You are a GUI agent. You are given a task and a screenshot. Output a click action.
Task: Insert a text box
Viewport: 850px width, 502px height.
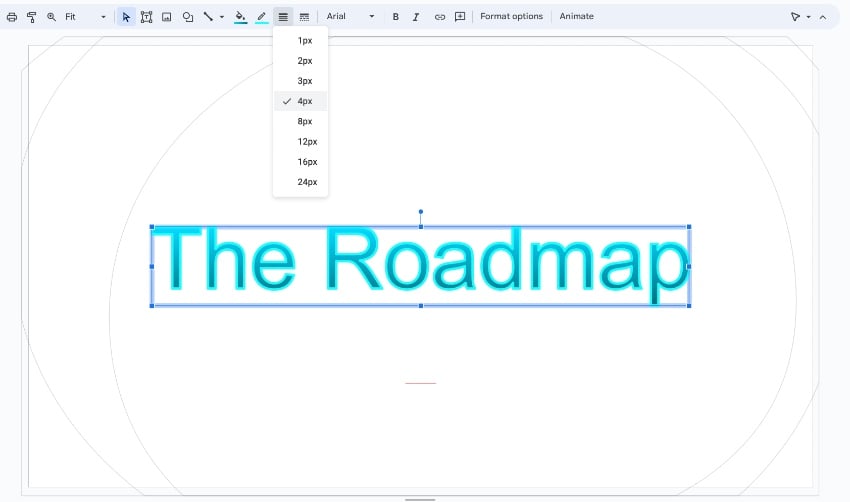coord(146,17)
